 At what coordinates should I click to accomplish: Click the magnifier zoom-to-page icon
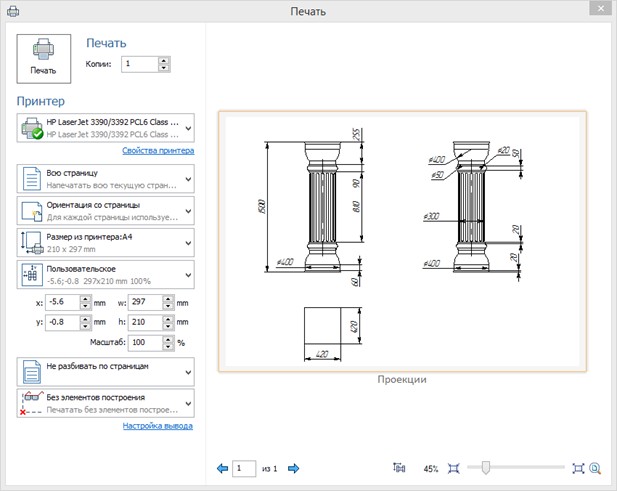[595, 467]
